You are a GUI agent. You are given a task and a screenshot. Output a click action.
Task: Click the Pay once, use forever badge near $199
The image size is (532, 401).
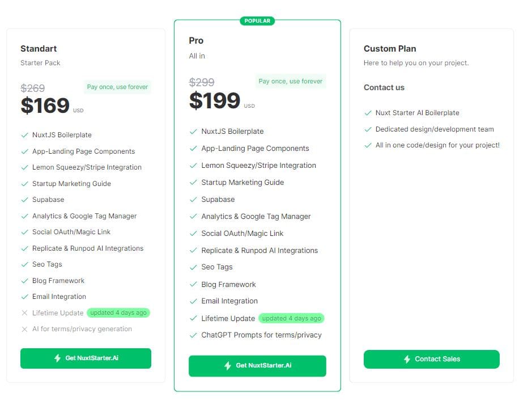coord(291,82)
